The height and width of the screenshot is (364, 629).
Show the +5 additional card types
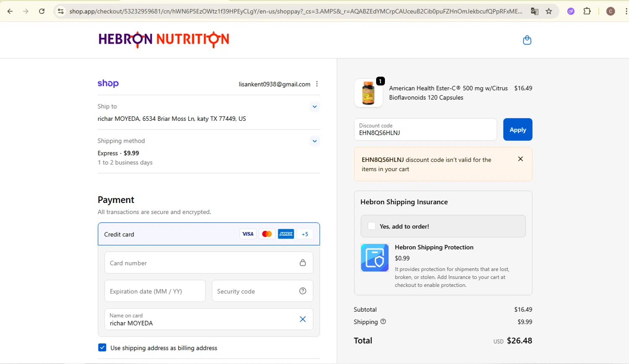tap(305, 234)
